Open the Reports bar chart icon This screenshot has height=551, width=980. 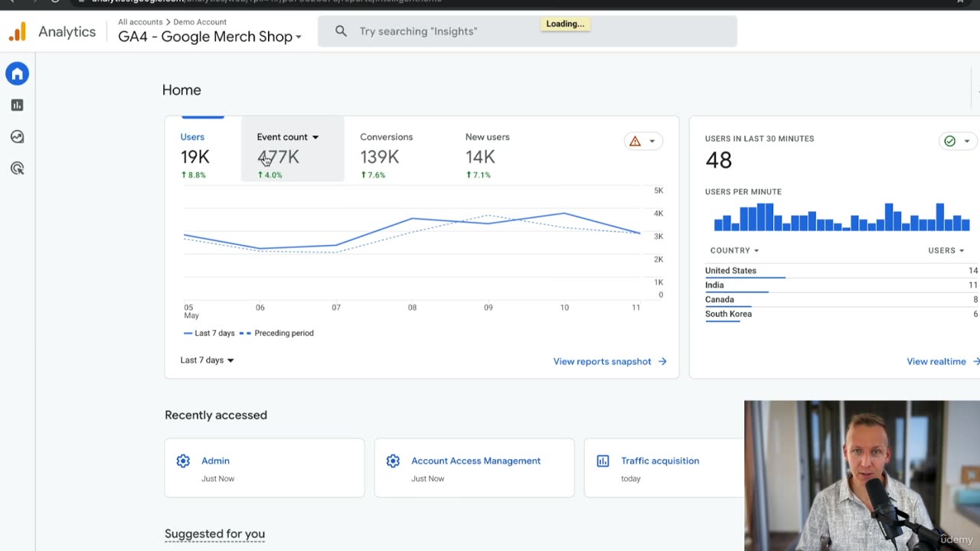(17, 106)
